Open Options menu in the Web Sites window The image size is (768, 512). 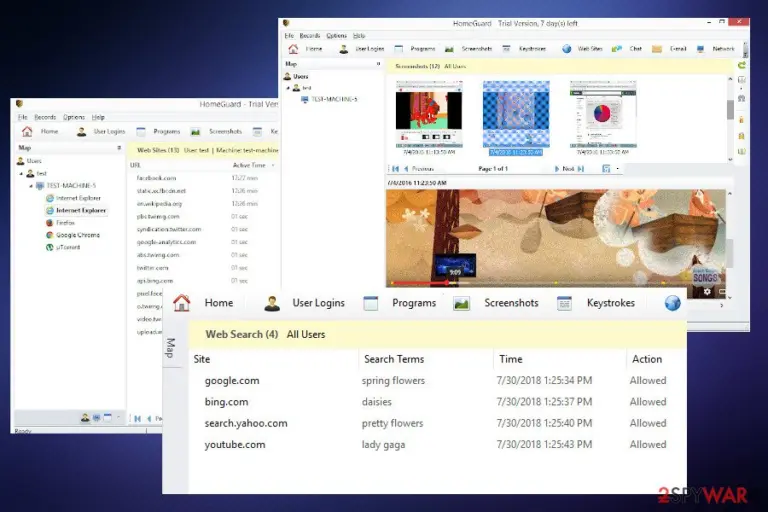point(74,117)
